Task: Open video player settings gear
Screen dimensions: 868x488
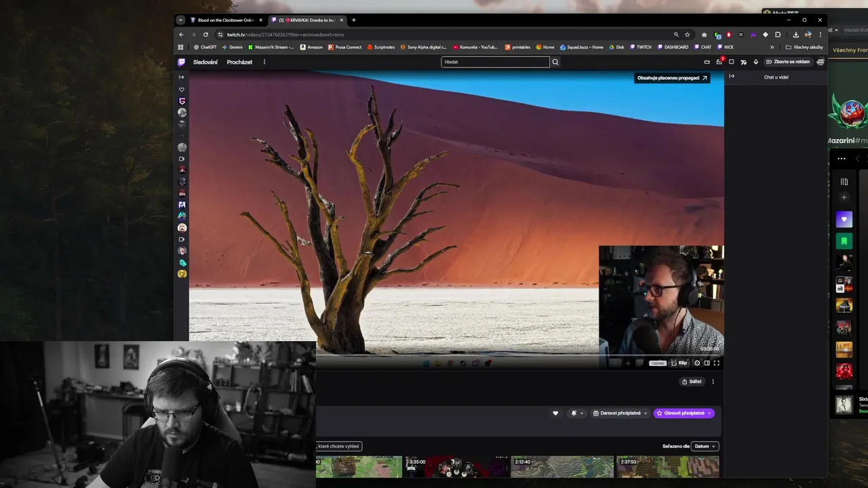Action: [697, 363]
